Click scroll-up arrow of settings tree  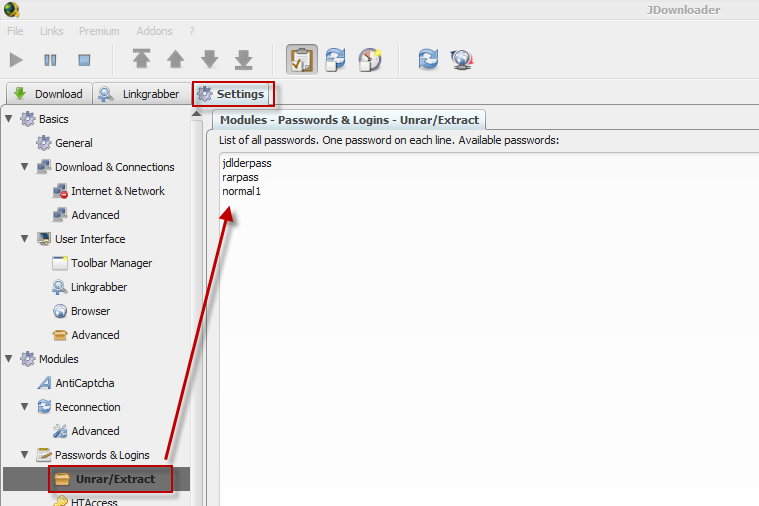pos(197,114)
